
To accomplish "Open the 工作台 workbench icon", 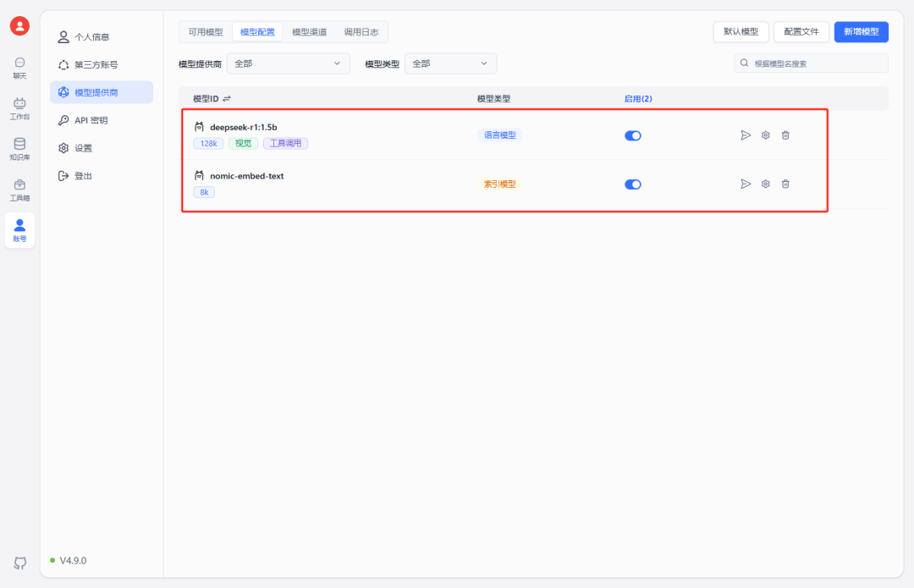I will coord(19,107).
